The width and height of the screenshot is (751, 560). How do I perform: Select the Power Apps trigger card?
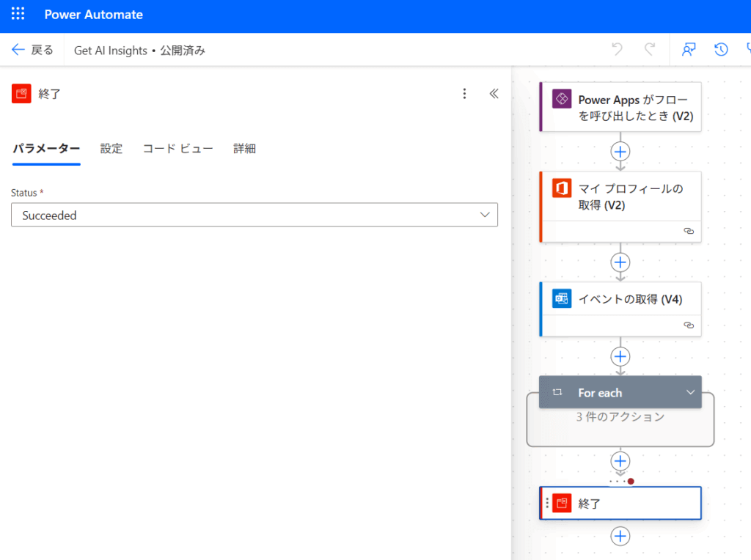point(620,107)
